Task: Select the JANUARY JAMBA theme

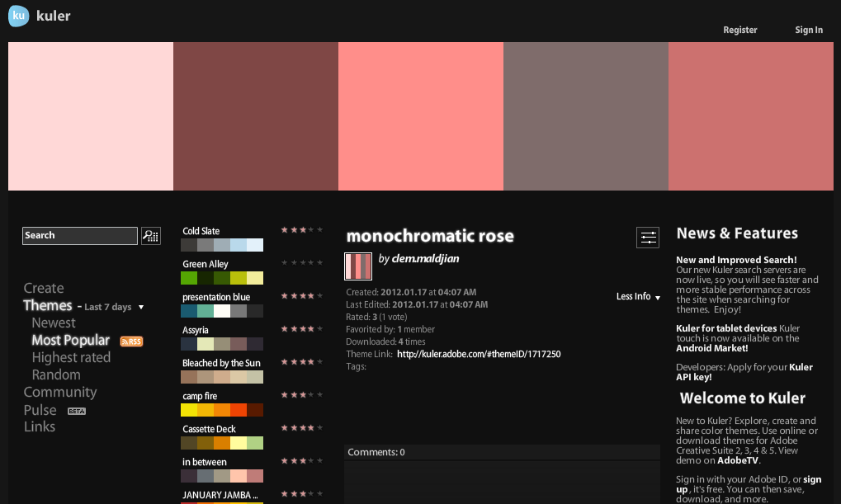Action: pos(220,495)
